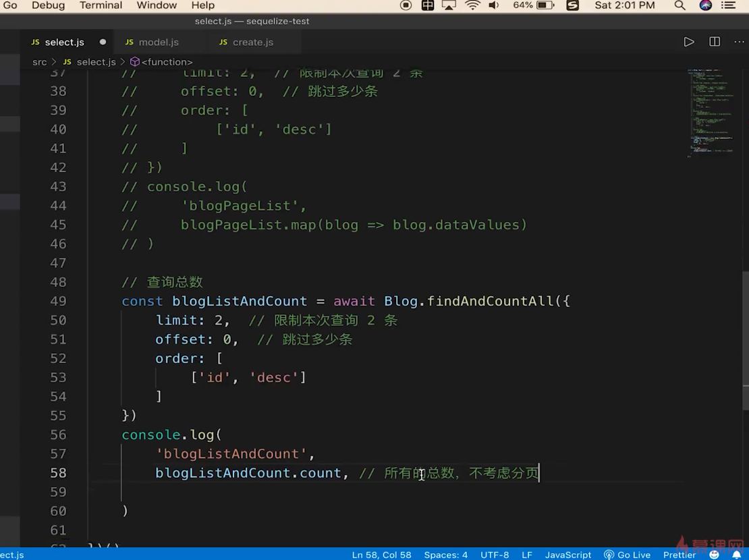The image size is (749, 560).
Task: Open the Notification Center list icon
Action: click(x=728, y=5)
